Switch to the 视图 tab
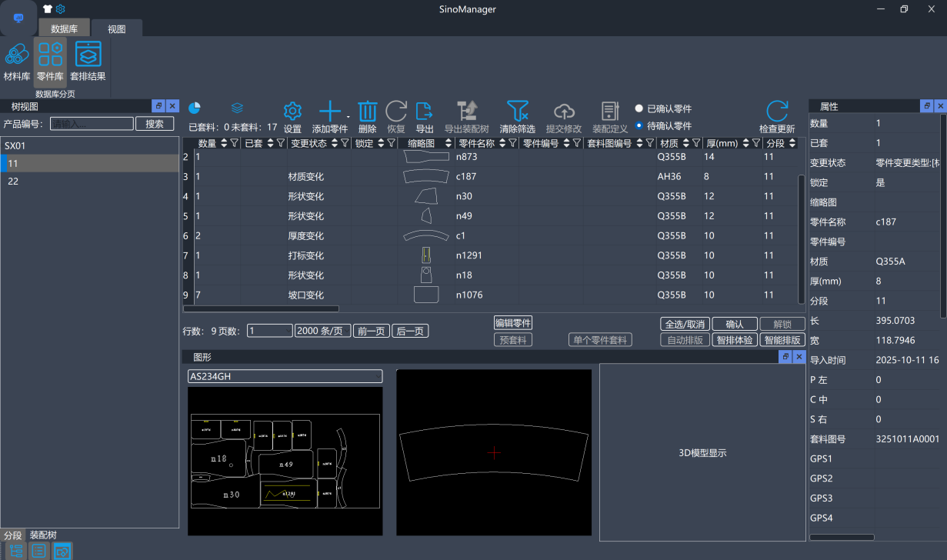 tap(116, 29)
